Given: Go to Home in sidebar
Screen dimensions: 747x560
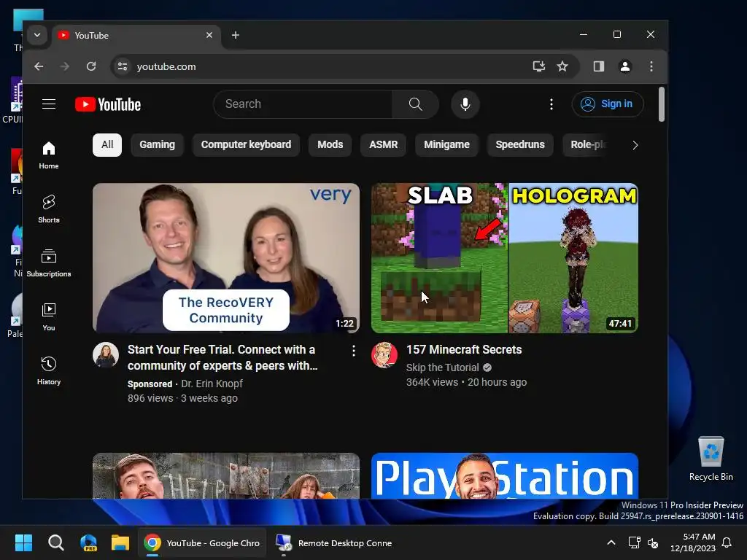Looking at the screenshot, I should click(49, 155).
